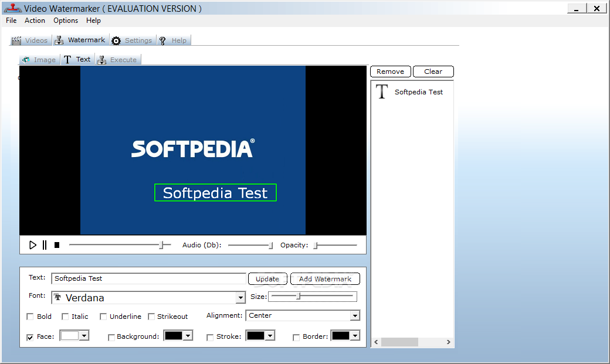Click the black Background color swatch

(x=174, y=335)
